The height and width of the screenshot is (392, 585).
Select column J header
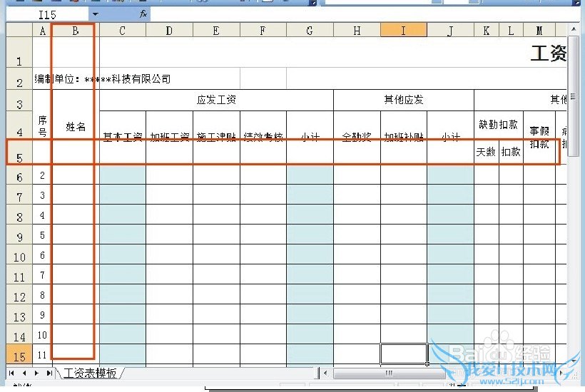(451, 30)
